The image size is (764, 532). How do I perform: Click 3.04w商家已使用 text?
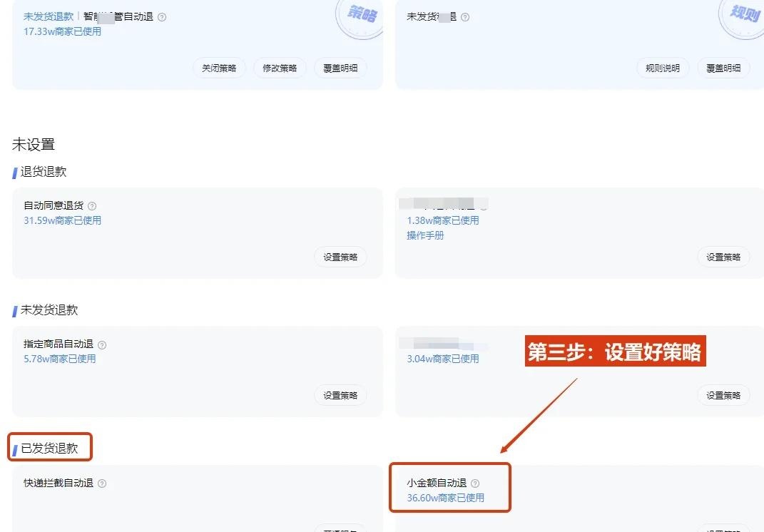click(443, 359)
